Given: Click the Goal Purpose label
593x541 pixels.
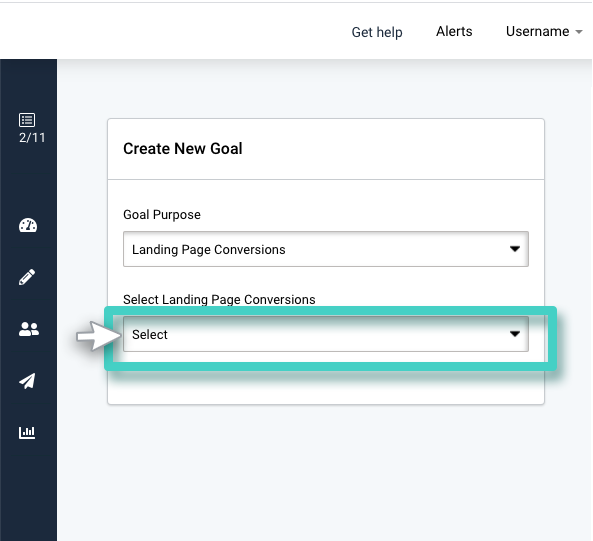Looking at the screenshot, I should 162,215.
